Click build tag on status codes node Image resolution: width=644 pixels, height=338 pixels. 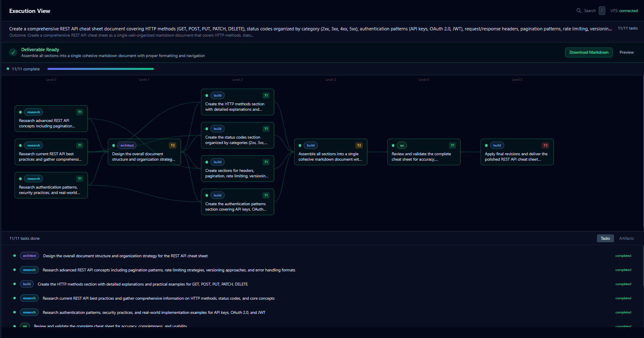click(x=218, y=129)
